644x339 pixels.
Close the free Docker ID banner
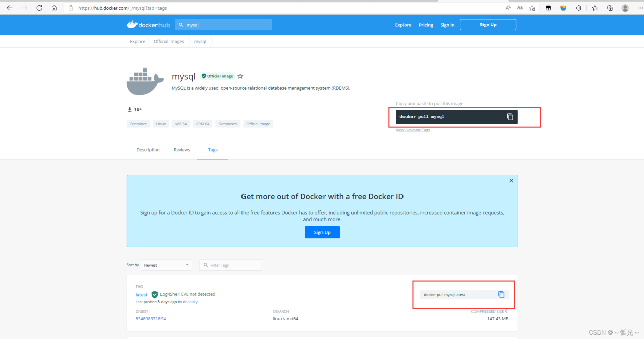click(511, 181)
